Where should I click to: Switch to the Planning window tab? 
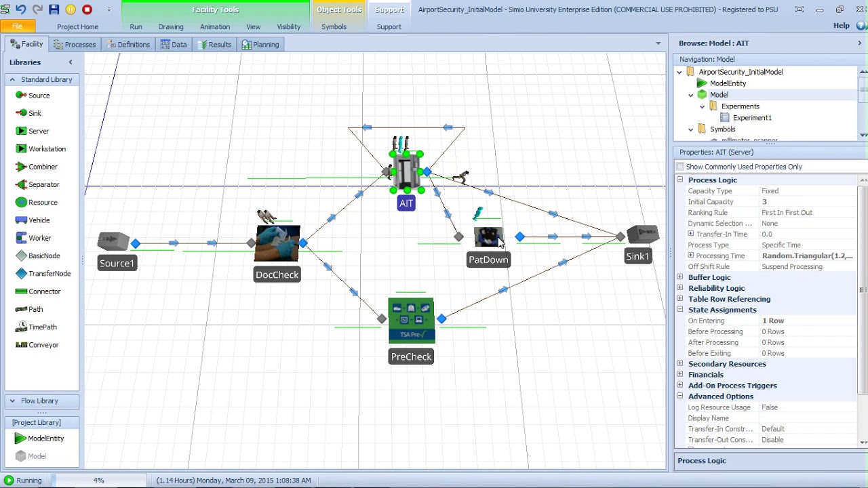point(260,45)
